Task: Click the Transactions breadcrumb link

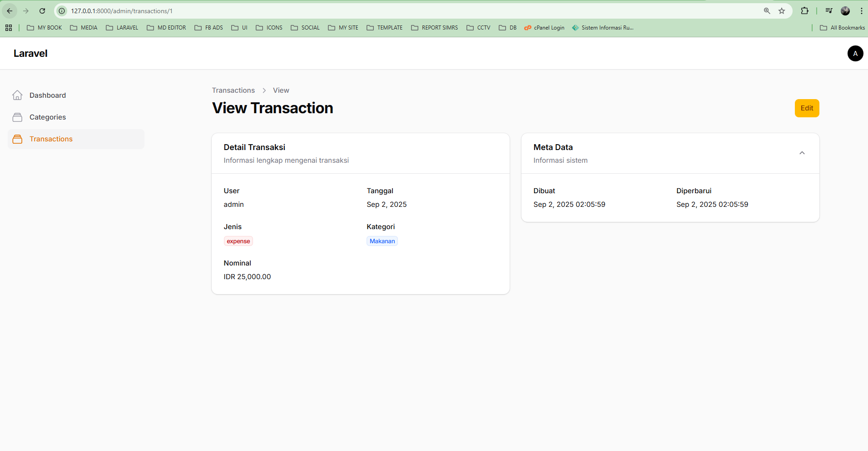Action: 233,90
